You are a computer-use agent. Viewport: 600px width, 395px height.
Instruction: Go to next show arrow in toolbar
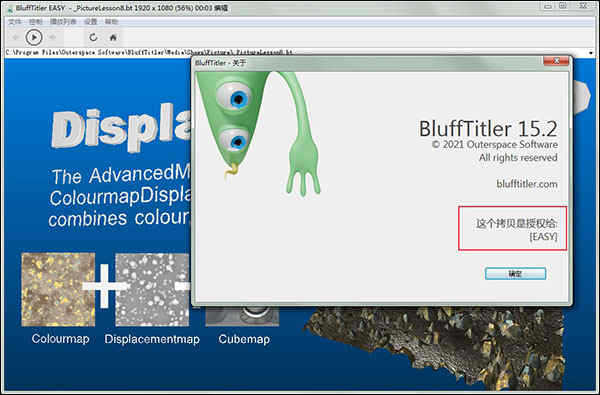pyautogui.click(x=53, y=38)
